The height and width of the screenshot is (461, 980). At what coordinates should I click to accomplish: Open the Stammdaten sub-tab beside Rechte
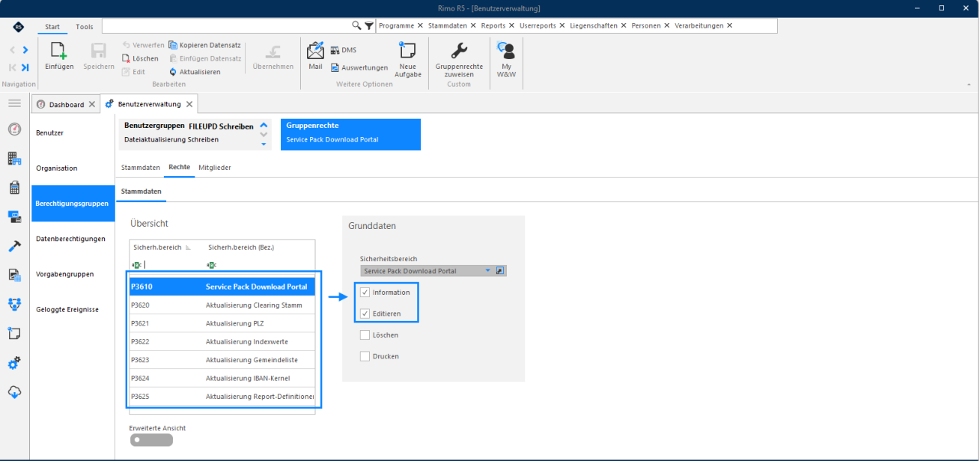tap(141, 168)
